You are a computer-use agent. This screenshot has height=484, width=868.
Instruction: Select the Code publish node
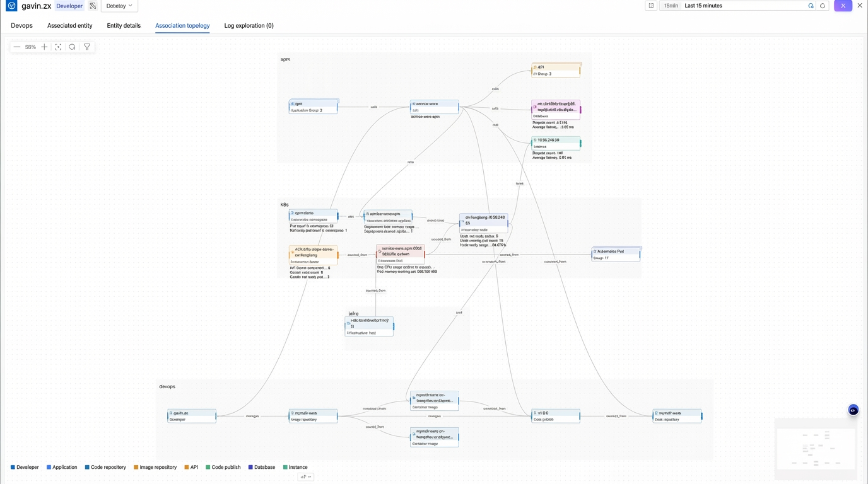coord(556,416)
